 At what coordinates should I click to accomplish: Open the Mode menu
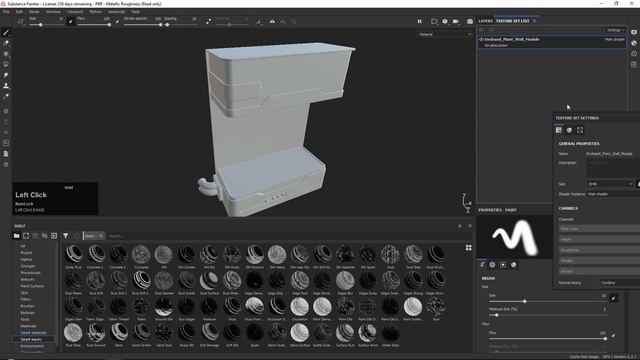(x=34, y=12)
